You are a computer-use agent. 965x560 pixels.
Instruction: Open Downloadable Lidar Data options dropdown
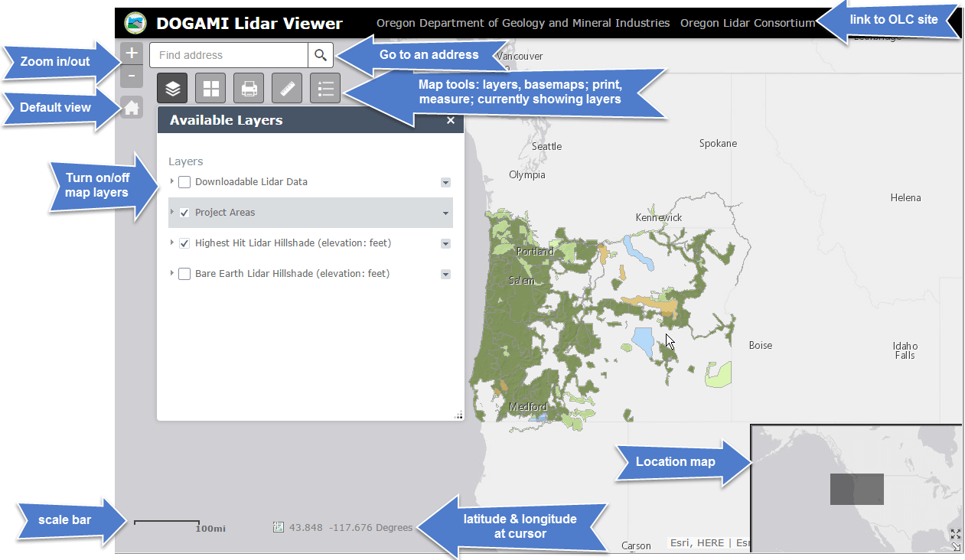pos(445,183)
